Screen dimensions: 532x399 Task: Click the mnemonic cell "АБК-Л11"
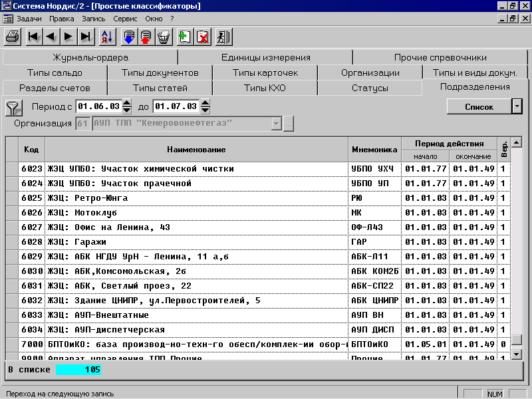[374, 257]
